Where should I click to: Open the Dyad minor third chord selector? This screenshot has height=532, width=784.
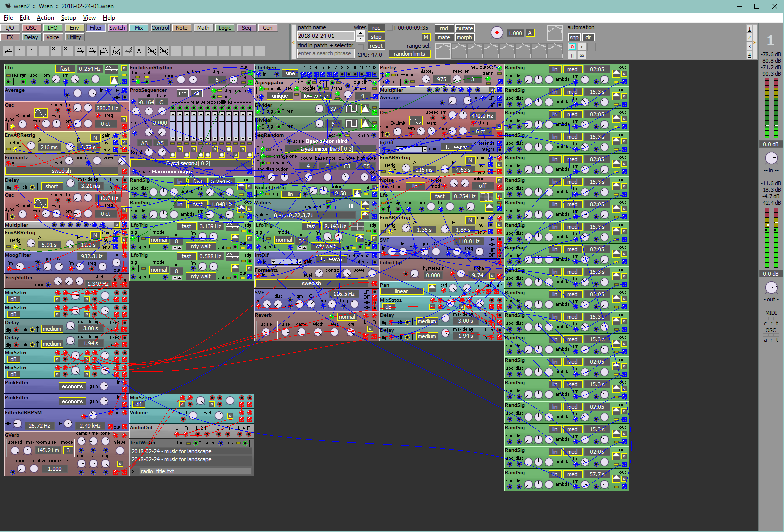[x=330, y=149]
